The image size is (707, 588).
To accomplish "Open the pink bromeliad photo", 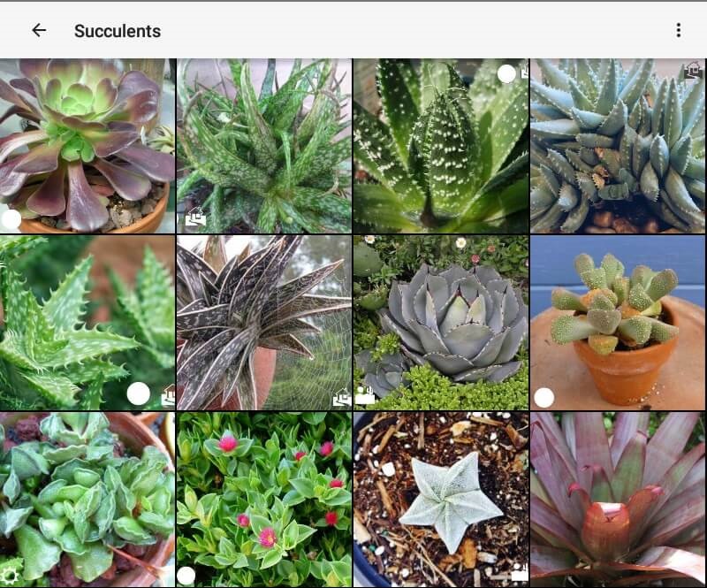I will tap(618, 500).
